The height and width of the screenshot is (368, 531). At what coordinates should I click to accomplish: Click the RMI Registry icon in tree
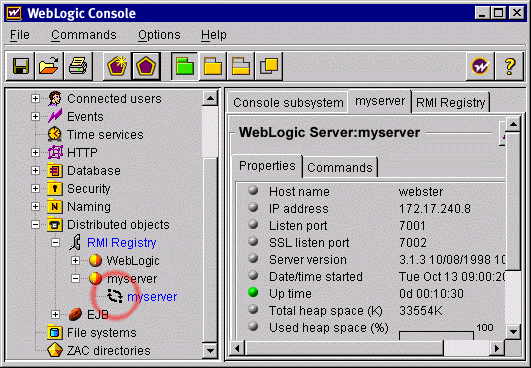[76, 242]
